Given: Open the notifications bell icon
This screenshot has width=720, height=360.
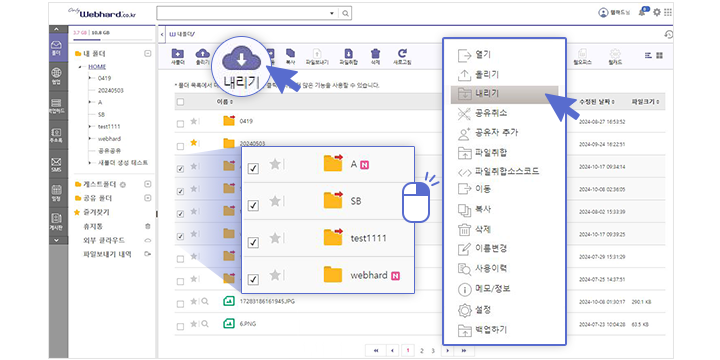Looking at the screenshot, I should (642, 12).
